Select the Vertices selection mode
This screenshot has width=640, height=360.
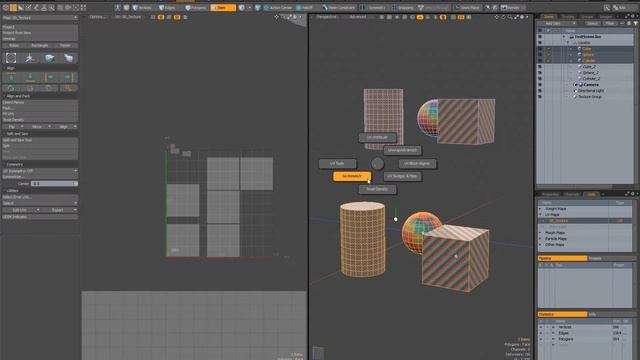(142, 8)
